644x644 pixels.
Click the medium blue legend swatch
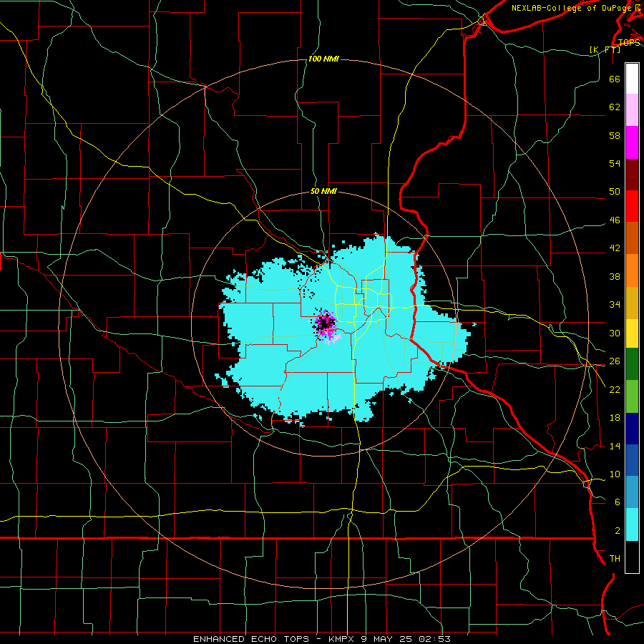[632, 460]
